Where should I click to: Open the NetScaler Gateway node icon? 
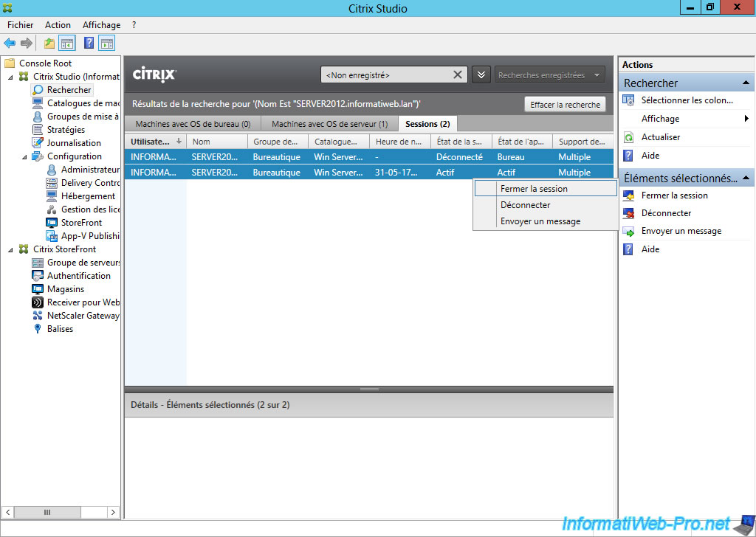click(38, 316)
